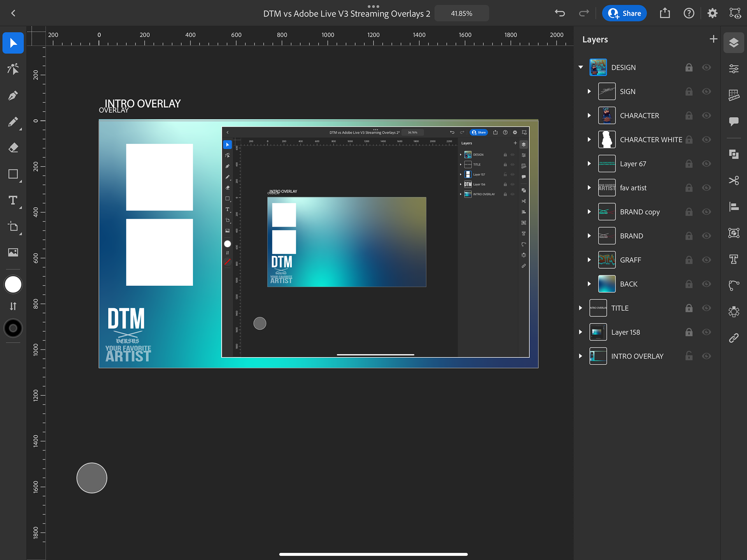
Task: Swap fill and stroke colors
Action: [x=13, y=306]
